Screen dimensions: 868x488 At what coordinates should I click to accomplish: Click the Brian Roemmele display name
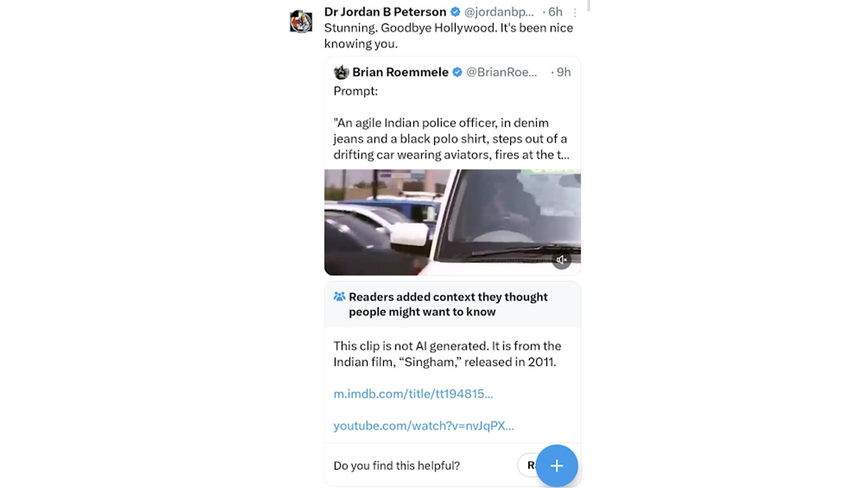401,72
